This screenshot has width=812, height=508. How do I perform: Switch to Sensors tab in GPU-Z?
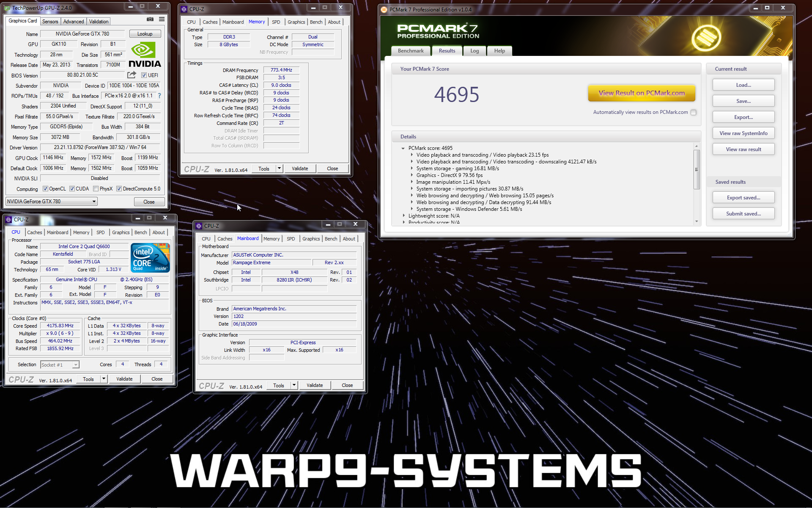tap(50, 22)
